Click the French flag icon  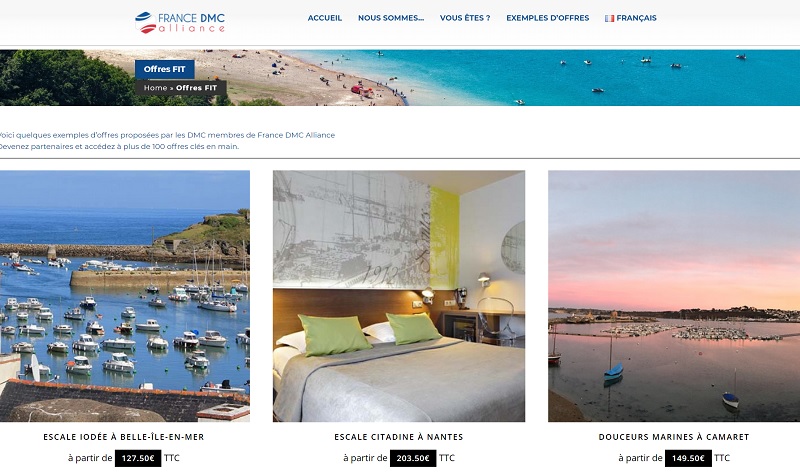click(609, 18)
